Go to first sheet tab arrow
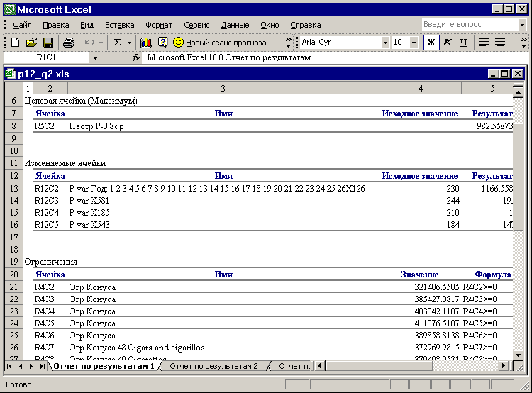This screenshot has width=532, height=393. [9, 366]
